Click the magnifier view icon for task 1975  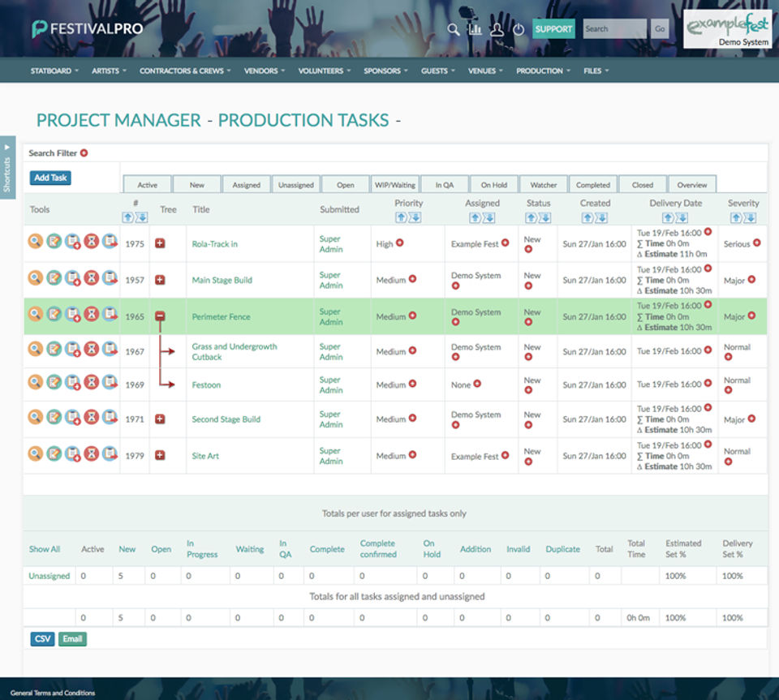coord(35,242)
